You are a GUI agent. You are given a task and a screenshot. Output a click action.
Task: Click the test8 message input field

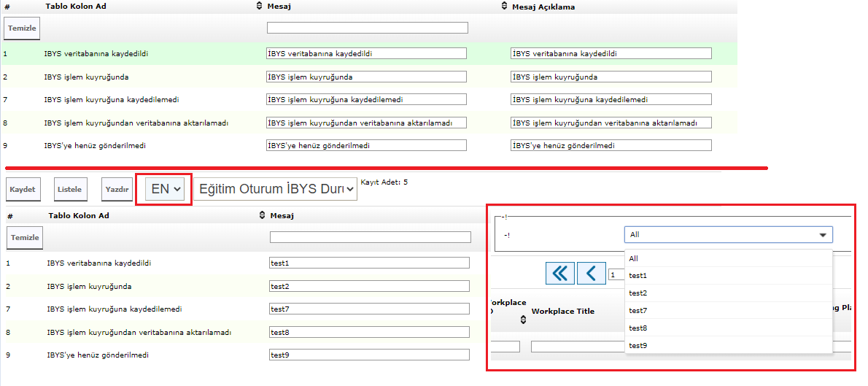370,333
